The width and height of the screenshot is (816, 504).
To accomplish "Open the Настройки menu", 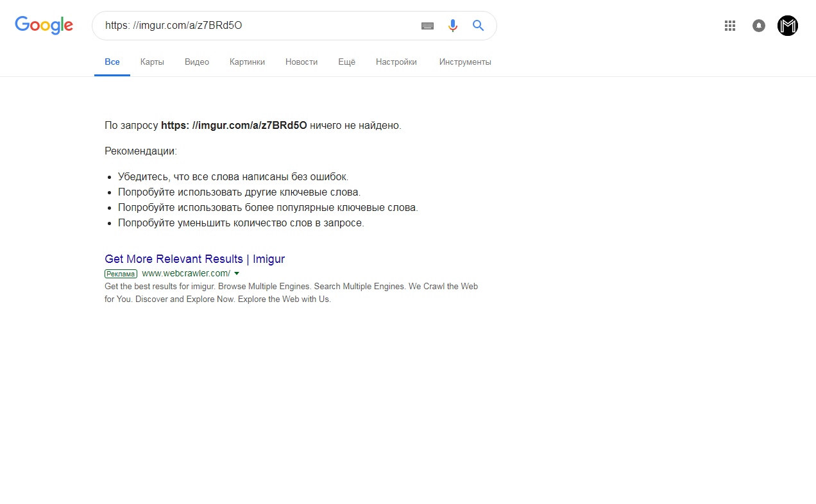I will 396,62.
